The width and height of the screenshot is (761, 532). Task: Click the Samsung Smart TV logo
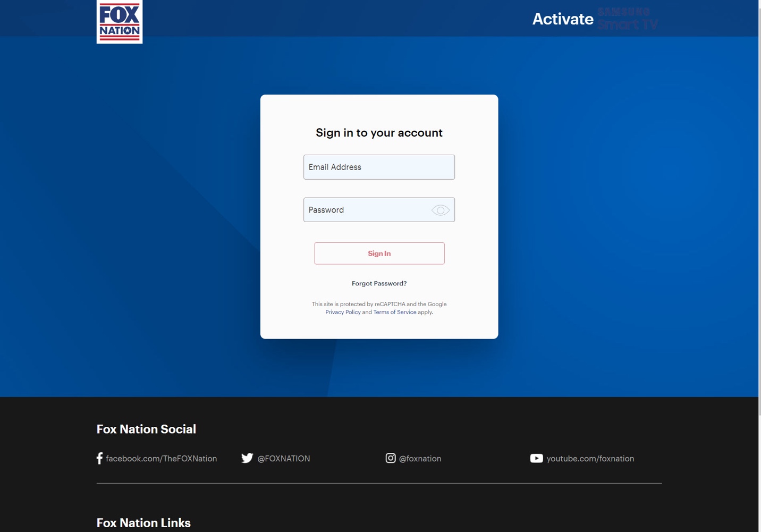point(627,19)
